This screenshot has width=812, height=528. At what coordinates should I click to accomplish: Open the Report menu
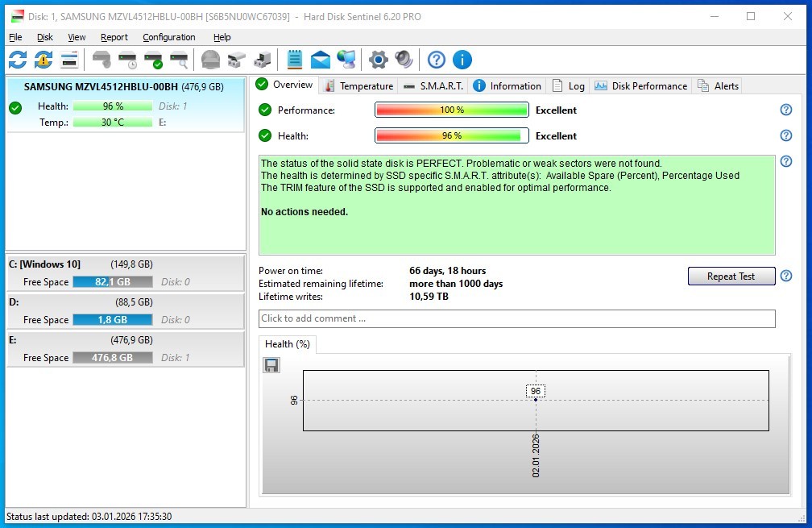(114, 37)
